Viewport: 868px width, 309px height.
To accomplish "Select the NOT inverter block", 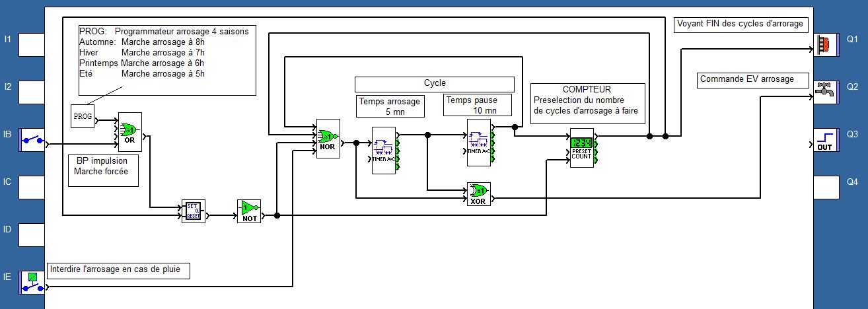I will pyautogui.click(x=249, y=211).
